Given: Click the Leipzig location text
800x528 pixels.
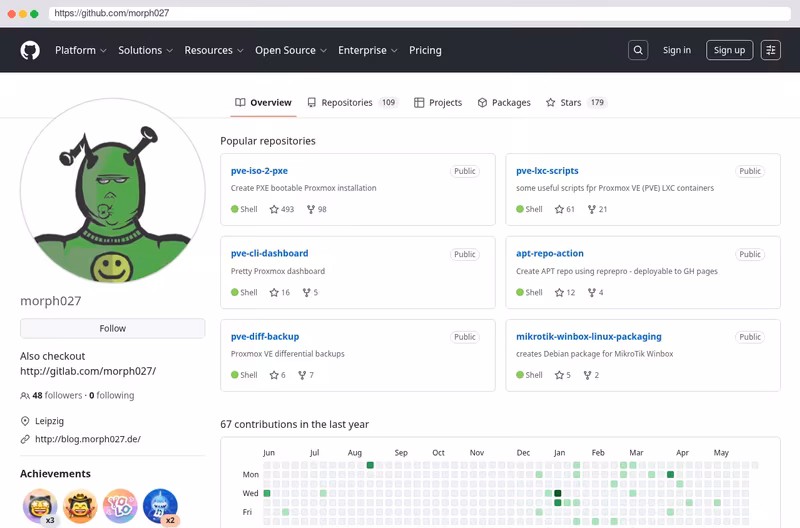Looking at the screenshot, I should click(x=49, y=421).
